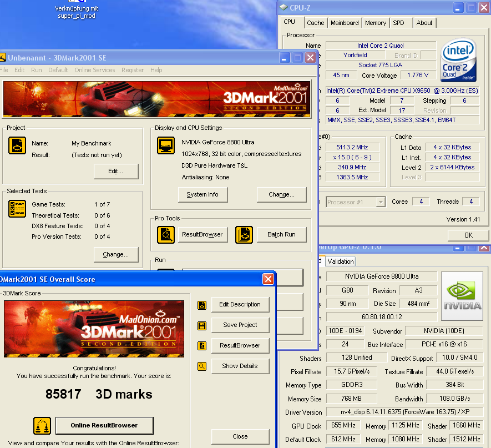
Task: Open the Help menu in 3DMark2001
Action: coord(156,70)
